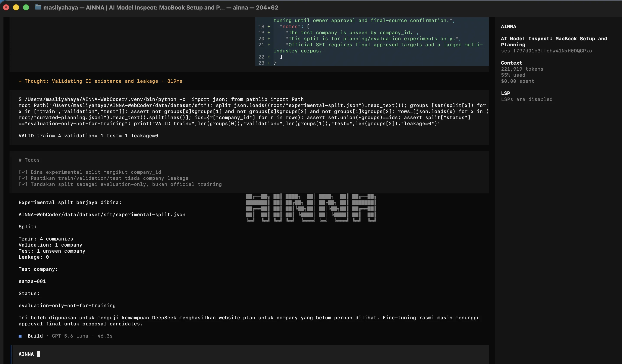Click the 'Leakage: 0' line

34,257
